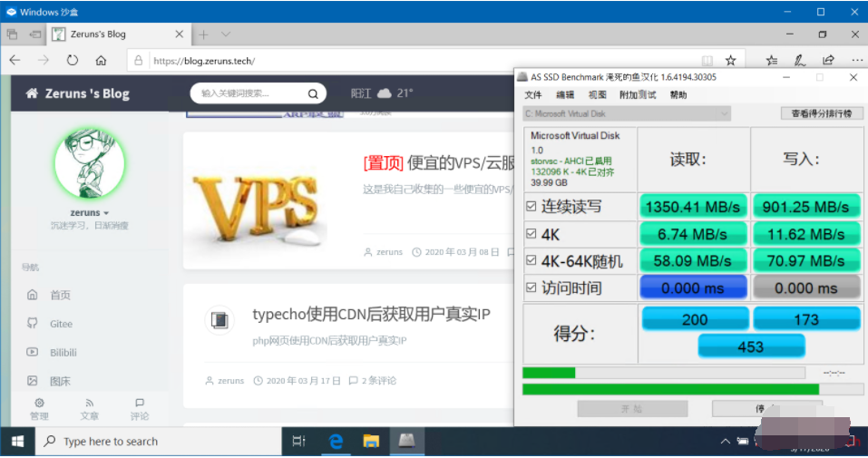Open AS SSD 帮助 menu
Image resolution: width=868 pixels, height=458 pixels.
point(678,95)
